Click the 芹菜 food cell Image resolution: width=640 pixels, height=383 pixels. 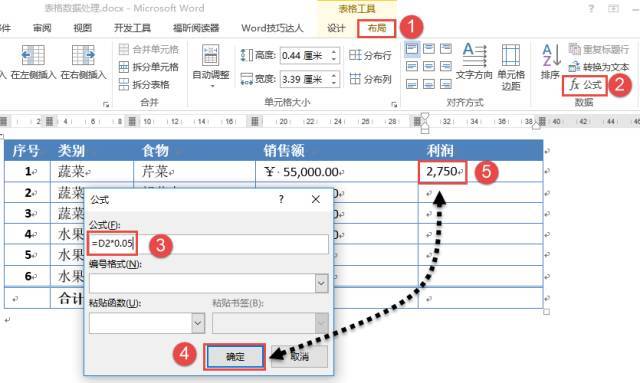[194, 171]
